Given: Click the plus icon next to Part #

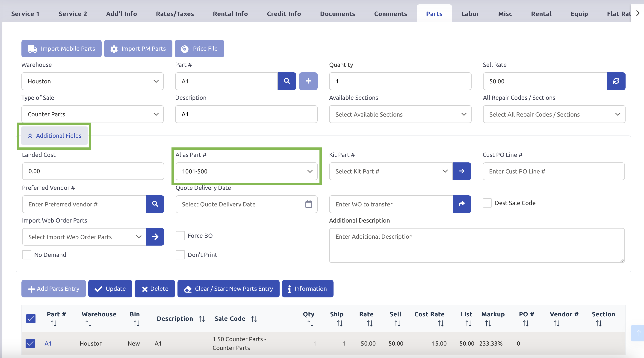Looking at the screenshot, I should tap(308, 81).
